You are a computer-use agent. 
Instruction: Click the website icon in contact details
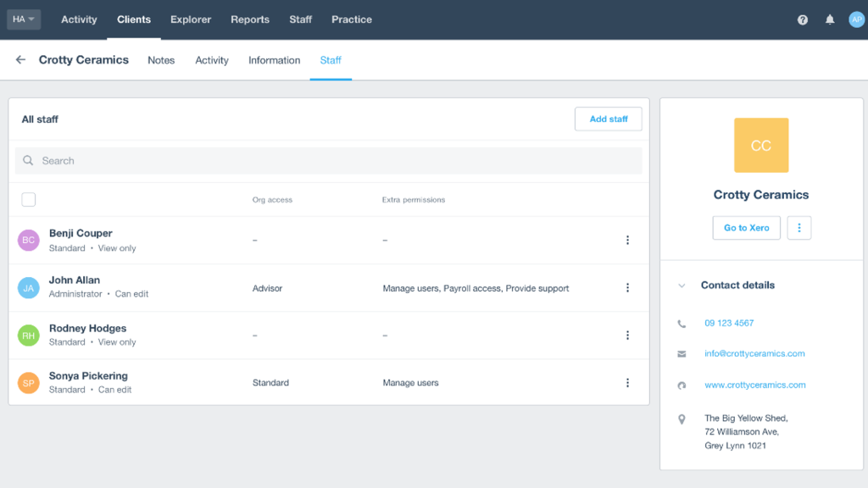(x=682, y=385)
